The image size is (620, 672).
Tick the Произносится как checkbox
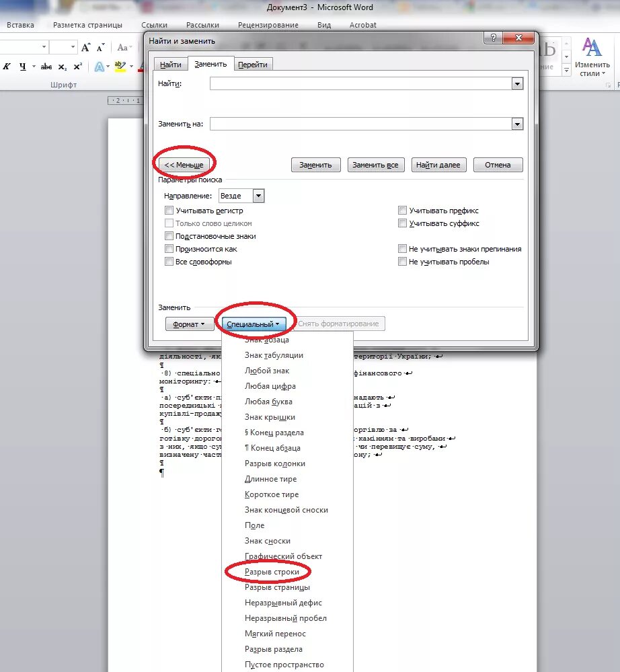tap(169, 249)
